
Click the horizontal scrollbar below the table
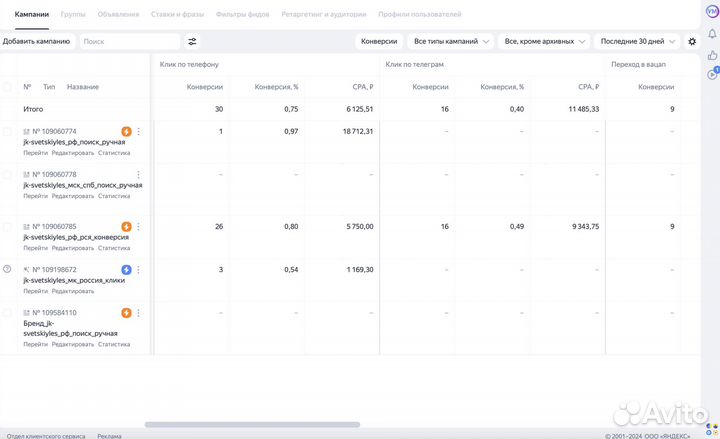(250, 425)
